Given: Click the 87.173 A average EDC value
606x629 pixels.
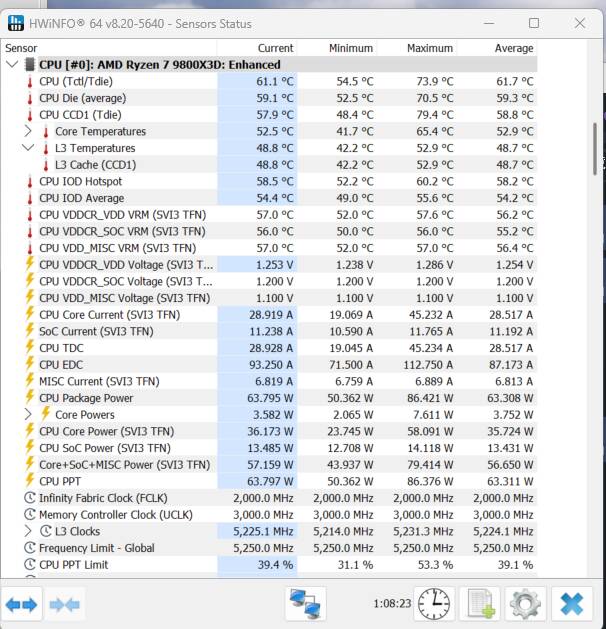Looking at the screenshot, I should 511,365.
